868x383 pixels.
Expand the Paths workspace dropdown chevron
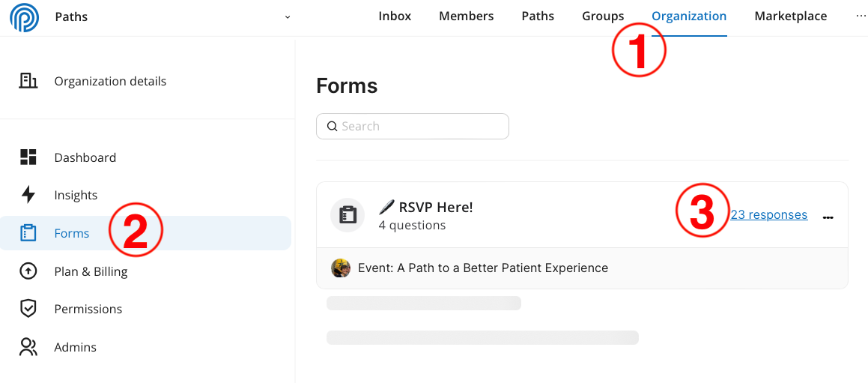(288, 16)
